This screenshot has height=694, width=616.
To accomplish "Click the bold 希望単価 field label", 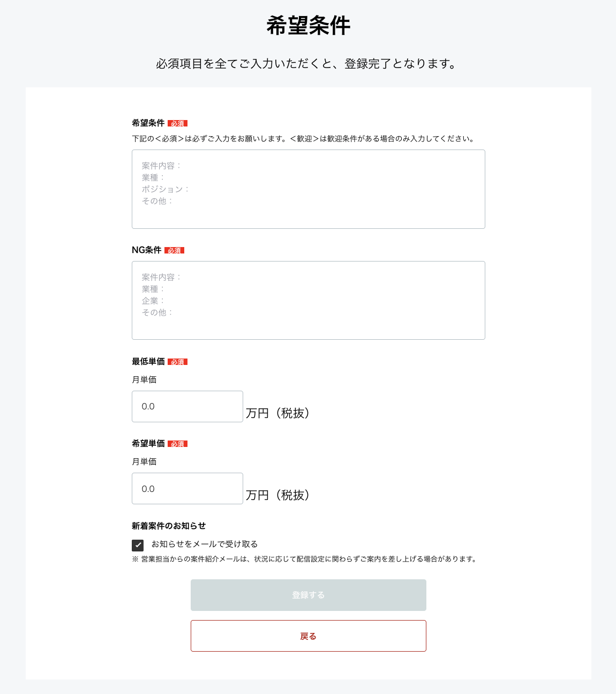I will coord(148,443).
